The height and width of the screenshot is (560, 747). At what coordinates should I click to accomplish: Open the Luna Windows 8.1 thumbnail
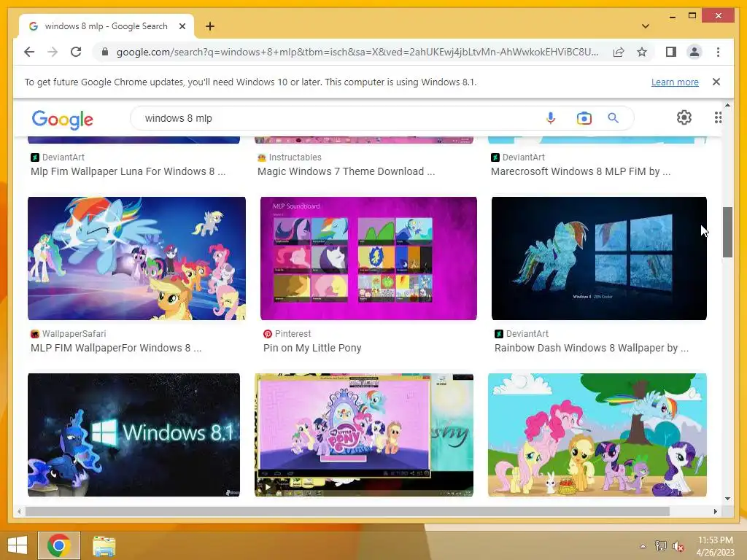(x=134, y=435)
